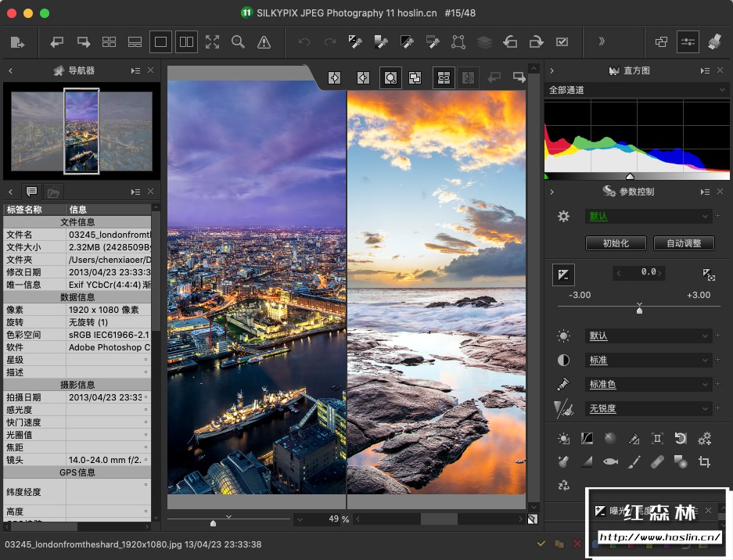The width and height of the screenshot is (733, 560).
Task: Select the fish-shaped subcontrol icon
Action: click(610, 462)
